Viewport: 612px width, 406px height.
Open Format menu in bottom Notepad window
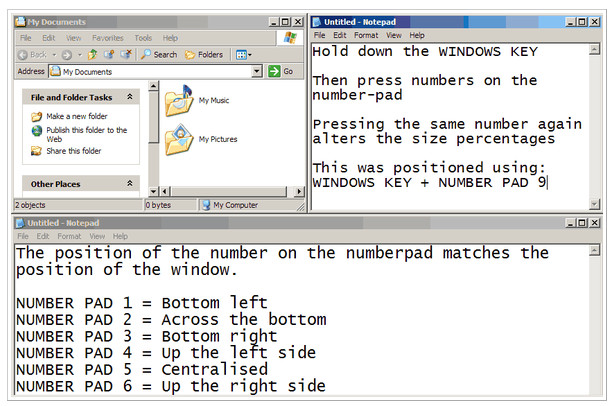69,236
